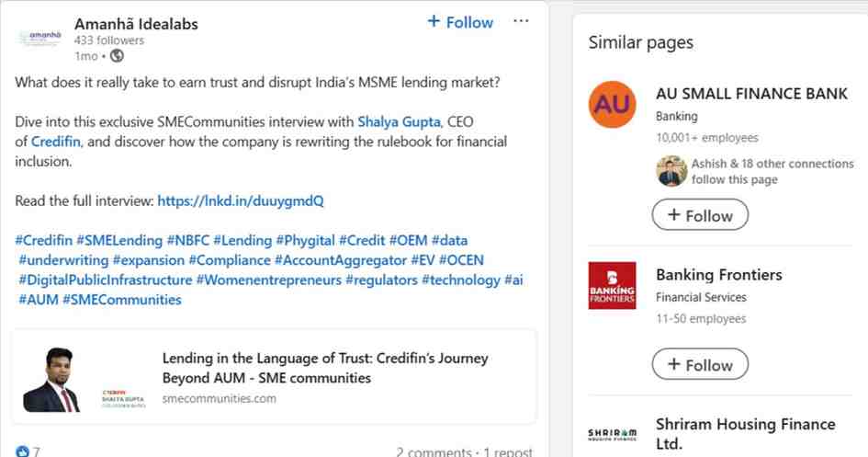Click the Amanhã Idealabs logo avatar
868x457 pixels.
(39, 39)
